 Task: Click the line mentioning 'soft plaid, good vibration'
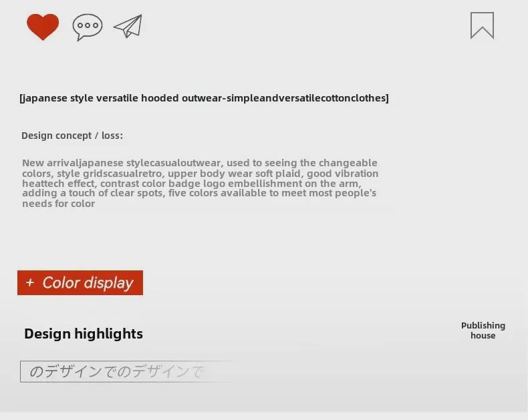tap(201, 174)
